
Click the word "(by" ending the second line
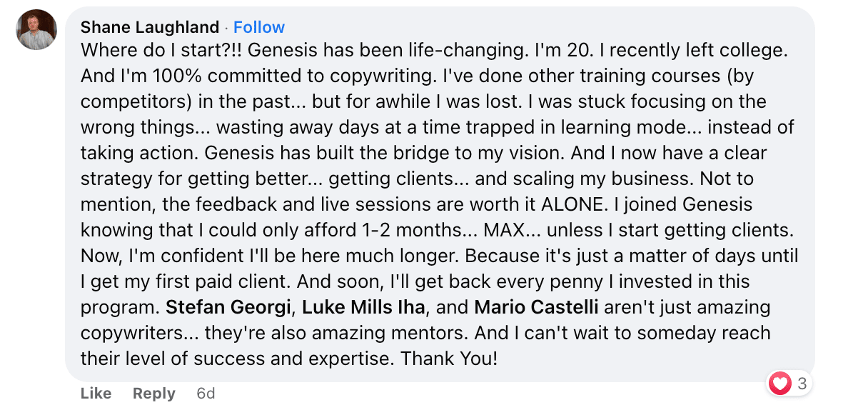740,76
